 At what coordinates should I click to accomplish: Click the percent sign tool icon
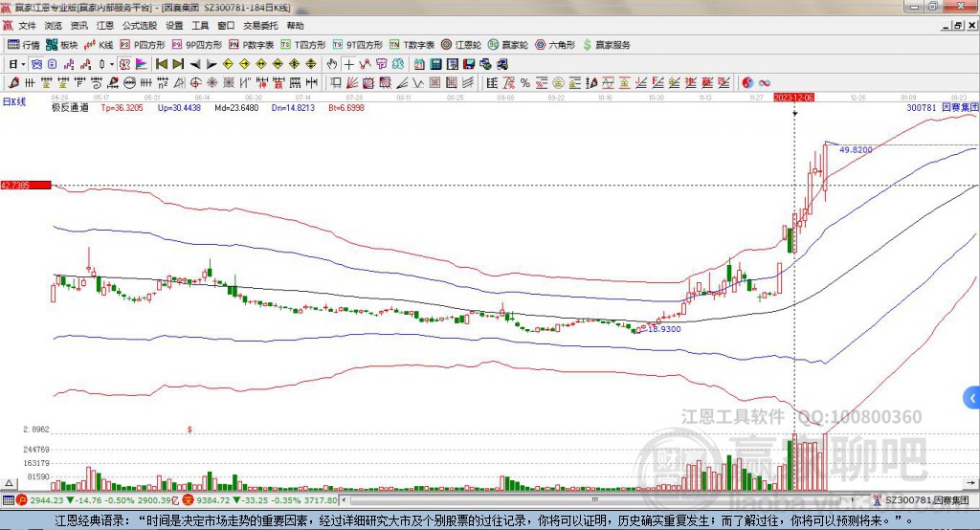coord(525,82)
